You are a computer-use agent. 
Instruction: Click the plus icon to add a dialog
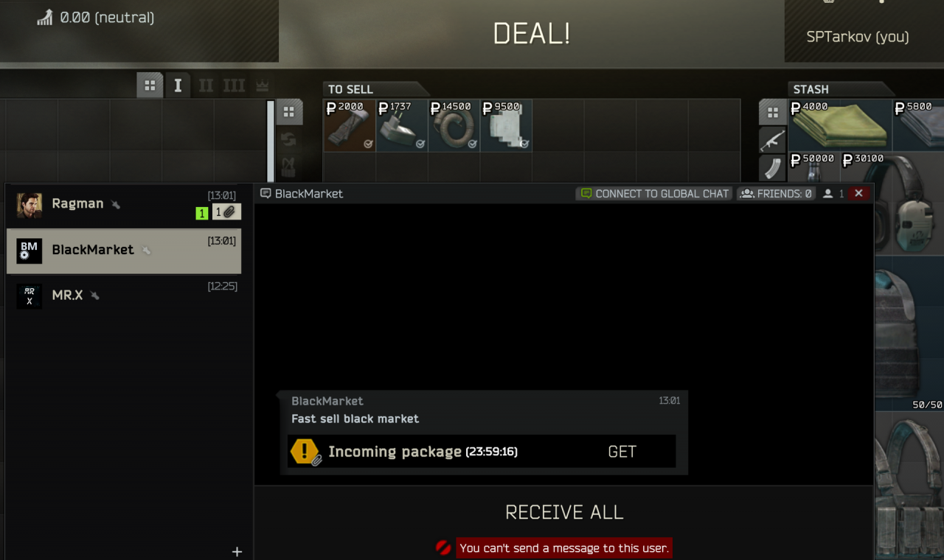[237, 551]
